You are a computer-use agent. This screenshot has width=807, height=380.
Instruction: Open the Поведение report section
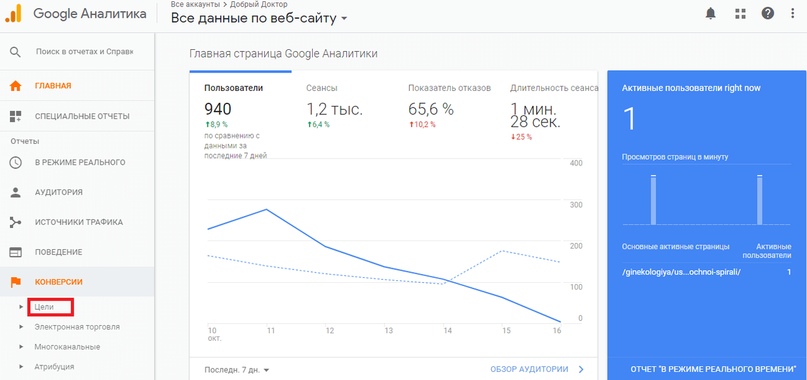77,252
